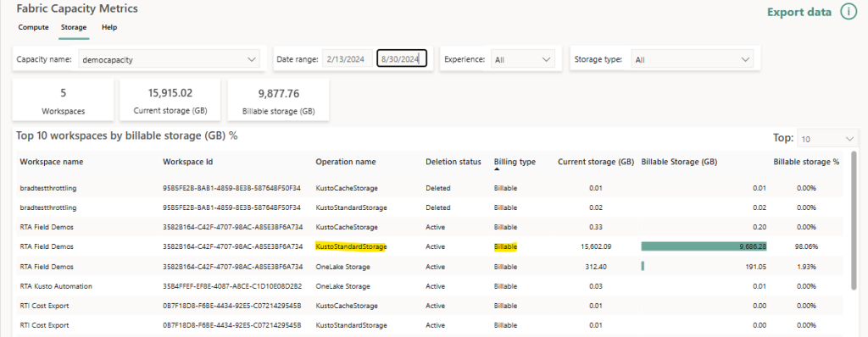Sort by Billable storage % column header
The image size is (868, 337).
806,162
